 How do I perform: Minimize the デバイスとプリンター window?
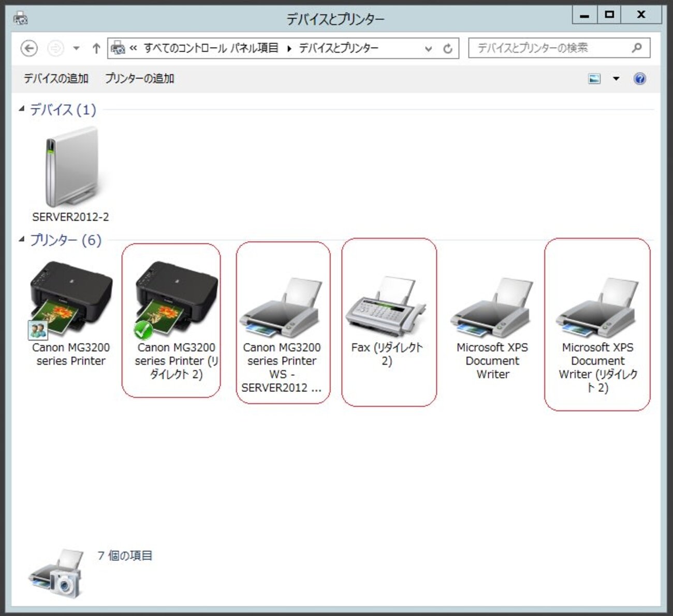tap(584, 15)
